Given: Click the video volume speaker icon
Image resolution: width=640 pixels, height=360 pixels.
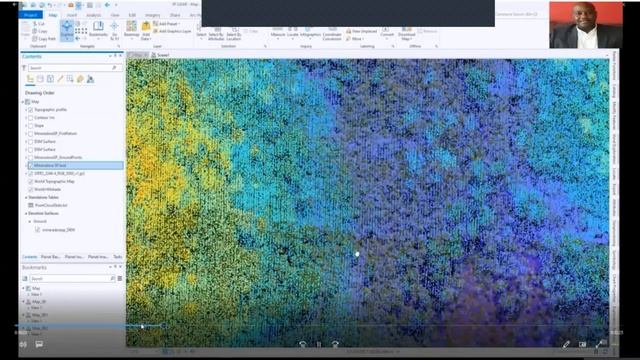Looking at the screenshot, I should [x=23, y=345].
